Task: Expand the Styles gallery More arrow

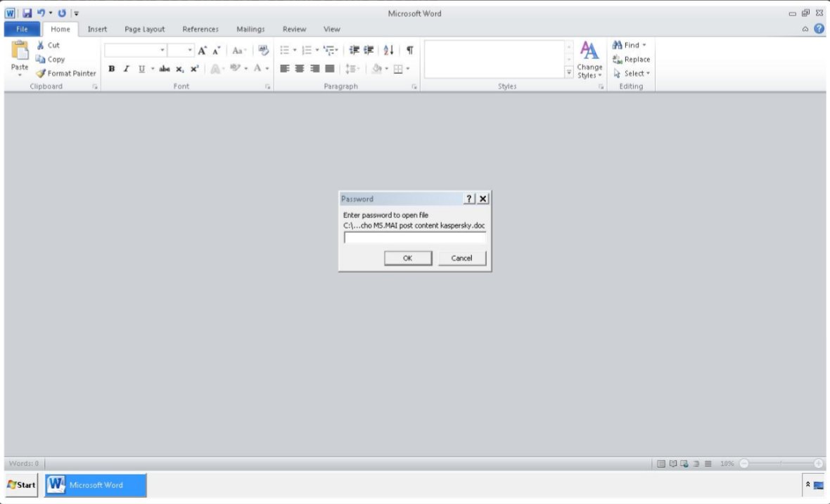Action: (568, 72)
